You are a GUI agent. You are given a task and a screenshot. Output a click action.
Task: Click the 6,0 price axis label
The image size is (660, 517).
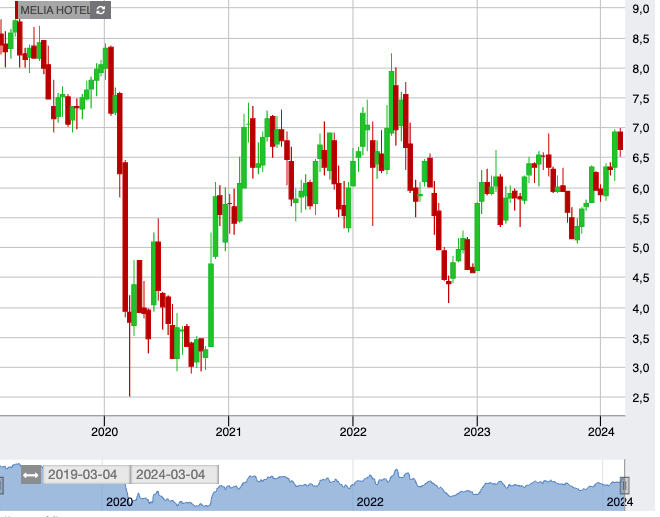640,189
